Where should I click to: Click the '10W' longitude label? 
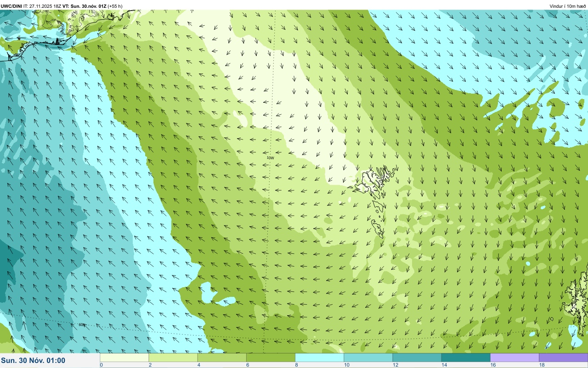[x=270, y=158]
